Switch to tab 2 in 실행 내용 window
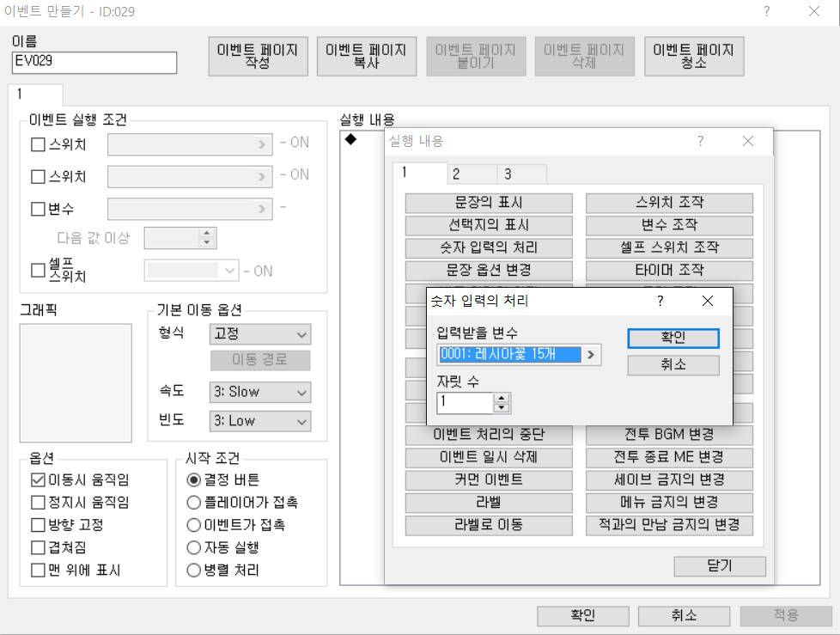The image size is (840, 635). (456, 174)
